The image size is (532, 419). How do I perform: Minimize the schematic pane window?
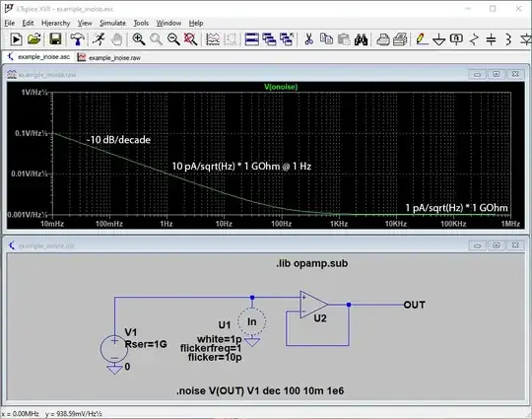477,245
